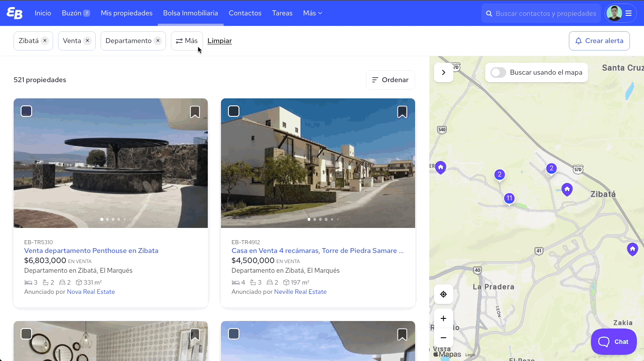Expand the Más navigation dropdown
The height and width of the screenshot is (361, 644).
[312, 13]
